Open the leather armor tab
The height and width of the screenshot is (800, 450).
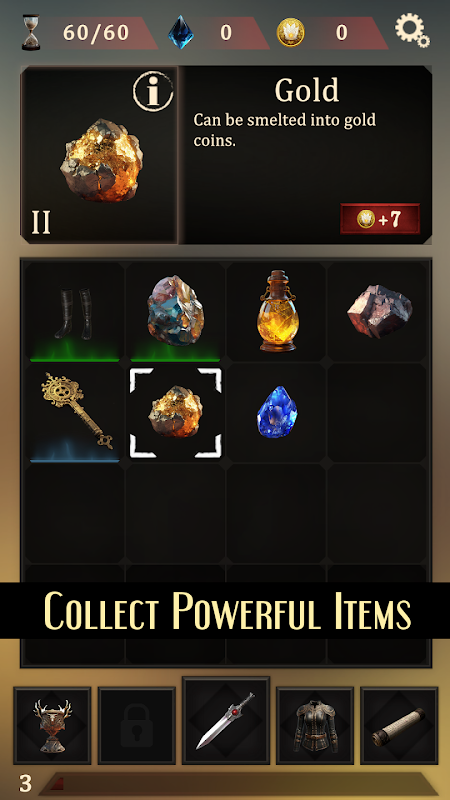pos(315,725)
